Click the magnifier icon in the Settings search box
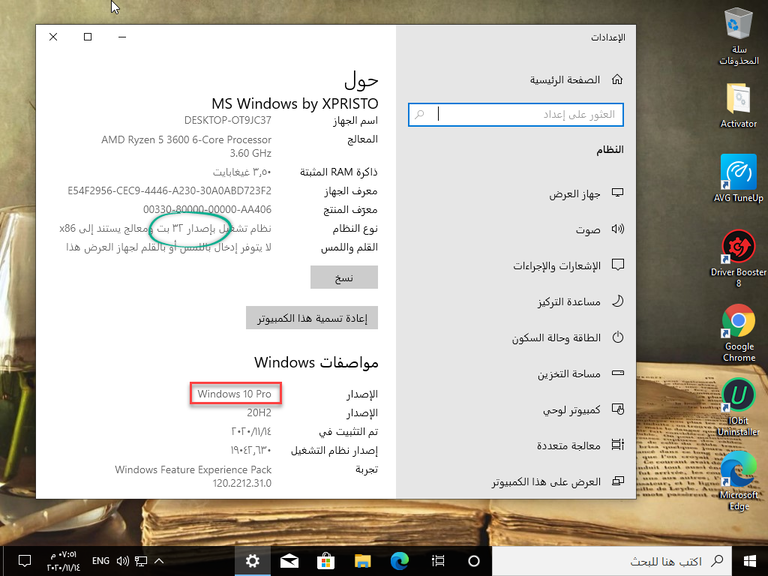 tap(420, 115)
